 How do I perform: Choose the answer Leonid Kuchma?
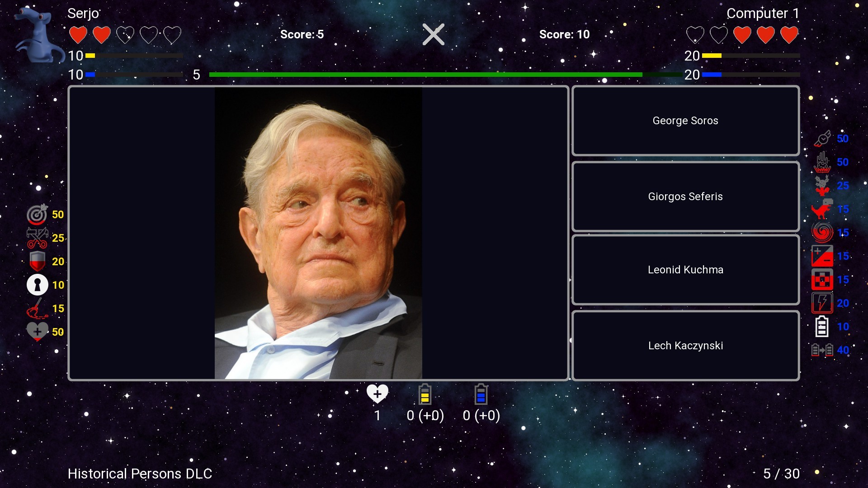point(685,270)
